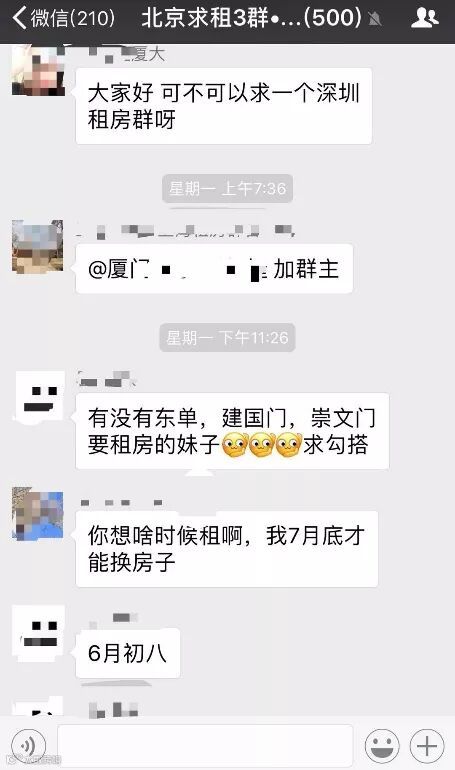Tap the @厦门 加群主 message bubble
Screen dimensions: 455x770
214,269
